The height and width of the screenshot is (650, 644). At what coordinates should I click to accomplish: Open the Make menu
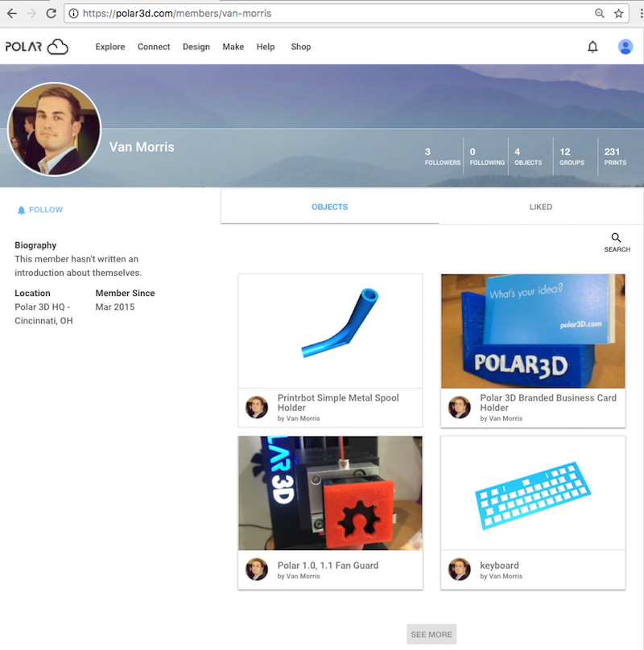233,47
